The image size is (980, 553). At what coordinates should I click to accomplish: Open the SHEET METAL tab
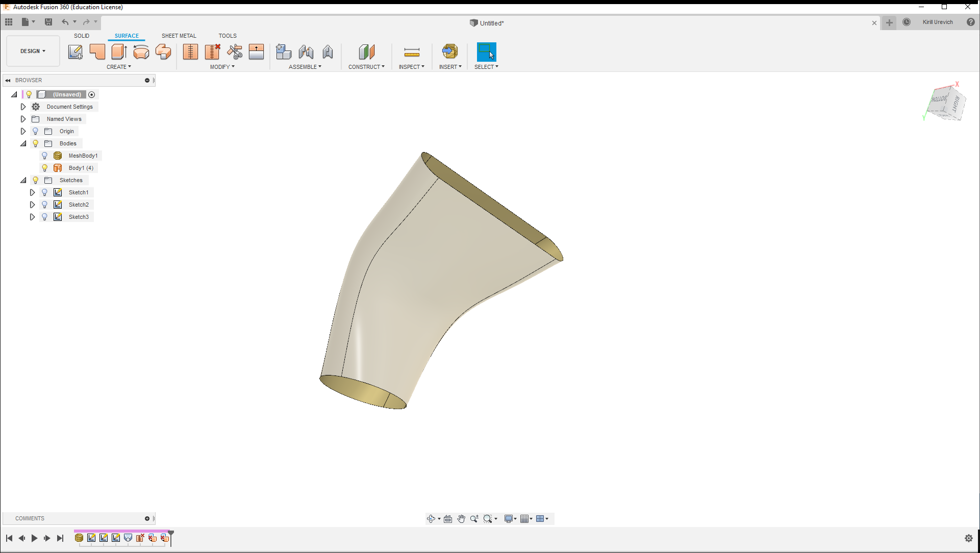pyautogui.click(x=179, y=36)
